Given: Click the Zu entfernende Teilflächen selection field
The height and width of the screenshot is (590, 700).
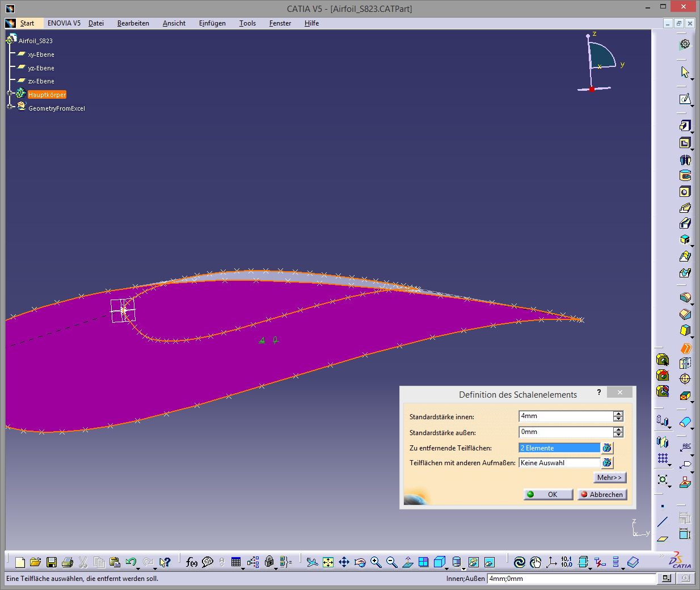Looking at the screenshot, I should coord(559,448).
